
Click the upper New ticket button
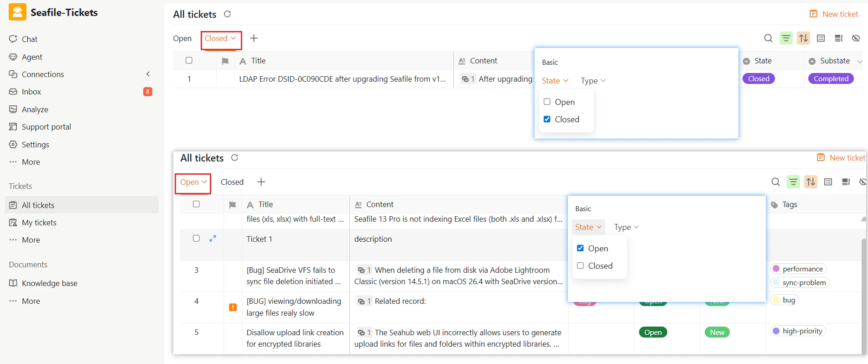tap(834, 14)
